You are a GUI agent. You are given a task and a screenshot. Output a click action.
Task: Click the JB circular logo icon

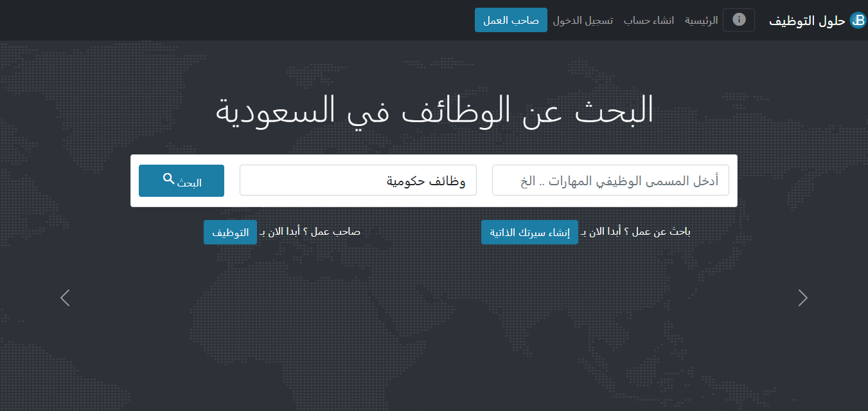(x=857, y=21)
